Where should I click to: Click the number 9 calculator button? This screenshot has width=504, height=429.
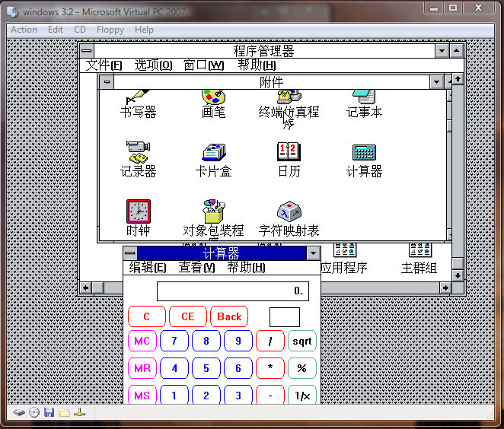pyautogui.click(x=238, y=341)
